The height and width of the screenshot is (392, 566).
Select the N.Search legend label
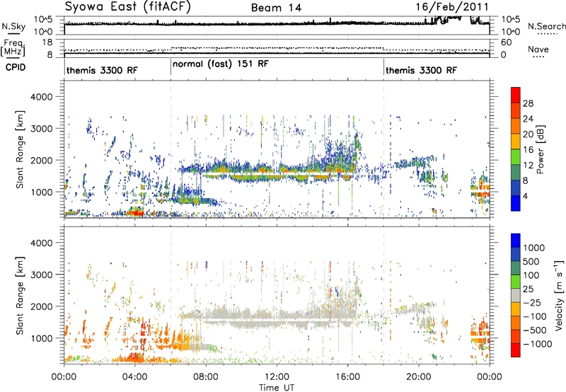coord(547,26)
